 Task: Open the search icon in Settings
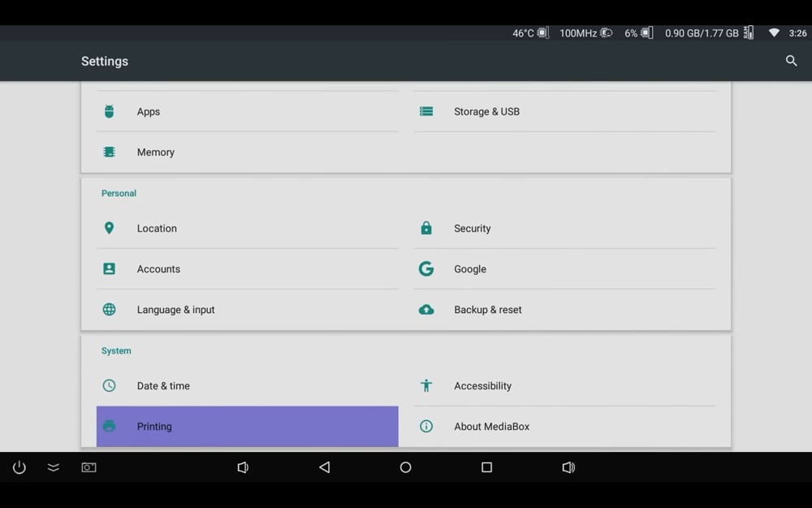click(791, 61)
